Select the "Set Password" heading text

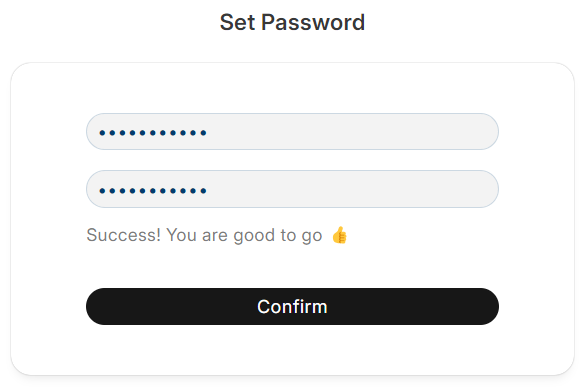click(x=292, y=22)
